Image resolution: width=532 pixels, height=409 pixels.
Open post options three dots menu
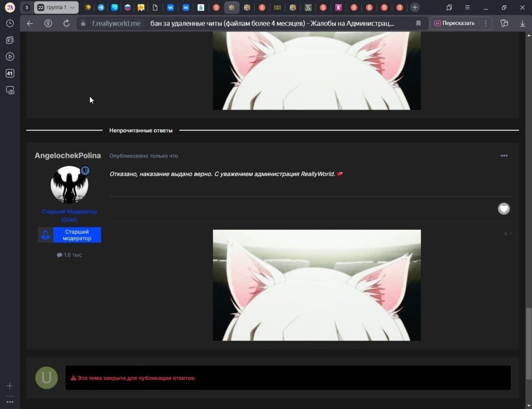504,156
